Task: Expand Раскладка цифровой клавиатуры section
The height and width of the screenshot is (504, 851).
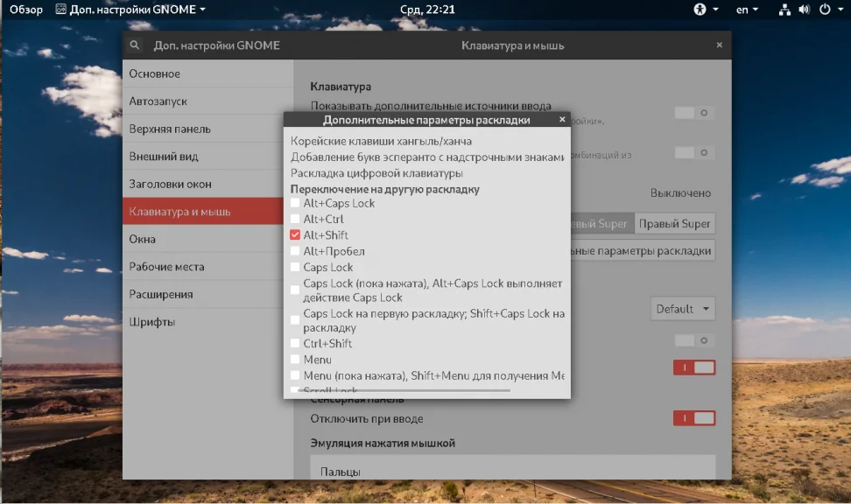Action: pos(376,173)
